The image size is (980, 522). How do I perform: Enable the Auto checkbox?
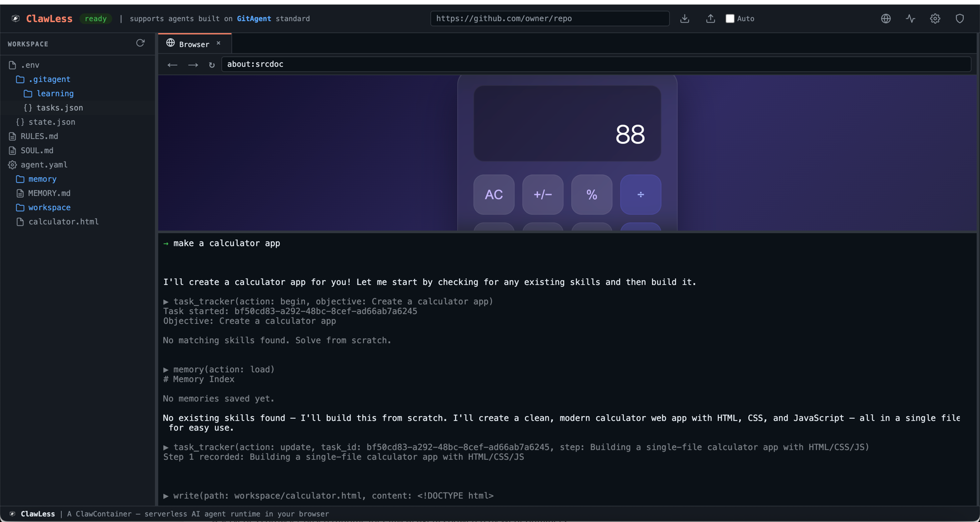730,19
